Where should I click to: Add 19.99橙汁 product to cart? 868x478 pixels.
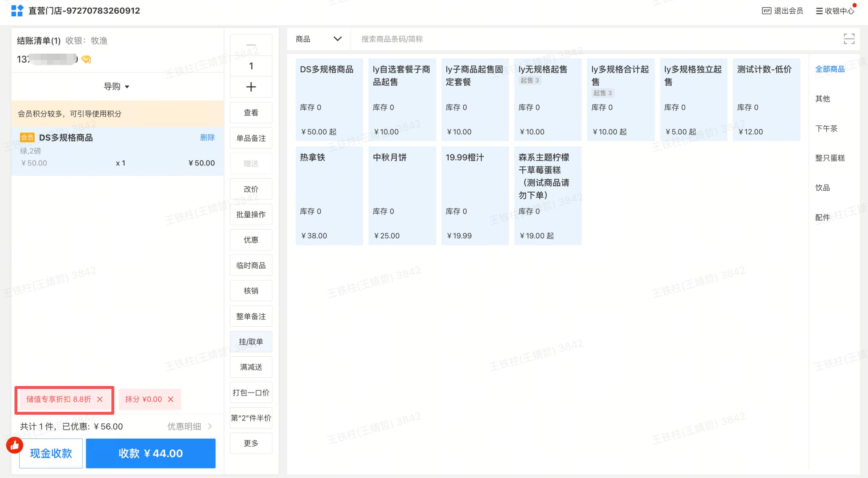pyautogui.click(x=475, y=196)
